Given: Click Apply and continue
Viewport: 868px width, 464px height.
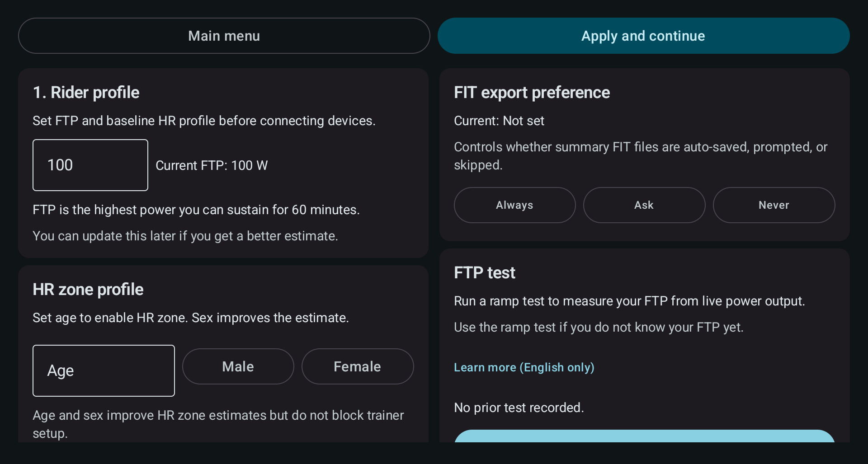Looking at the screenshot, I should (x=643, y=36).
